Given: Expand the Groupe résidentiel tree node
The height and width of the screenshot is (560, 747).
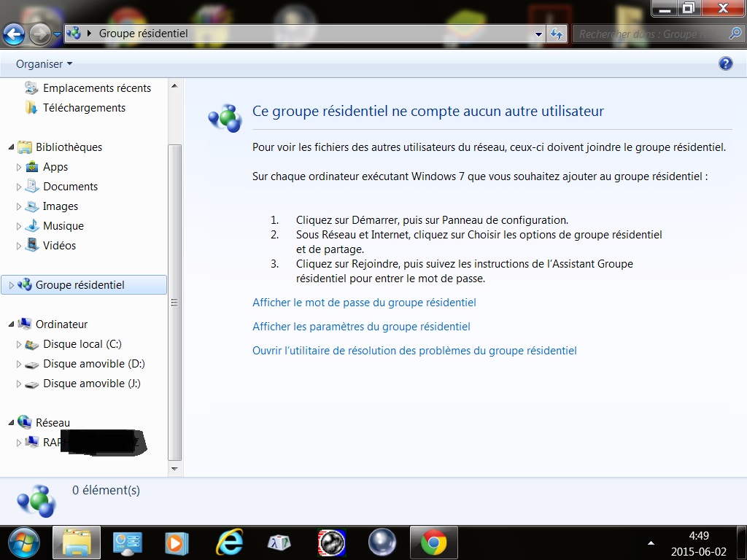Looking at the screenshot, I should click(x=12, y=285).
